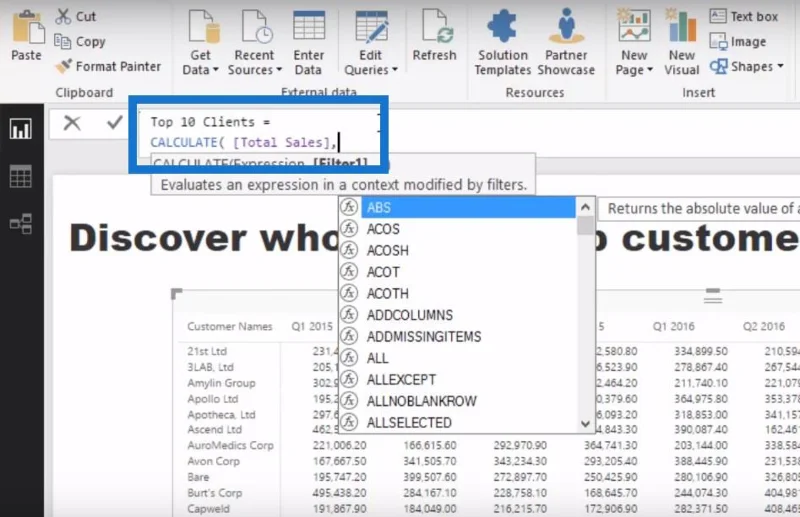This screenshot has width=800, height=517.
Task: Commit formula with the checkmark button
Action: (x=115, y=122)
